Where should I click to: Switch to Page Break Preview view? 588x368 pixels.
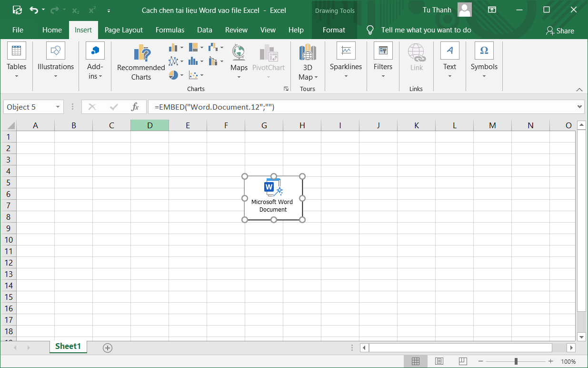point(462,361)
